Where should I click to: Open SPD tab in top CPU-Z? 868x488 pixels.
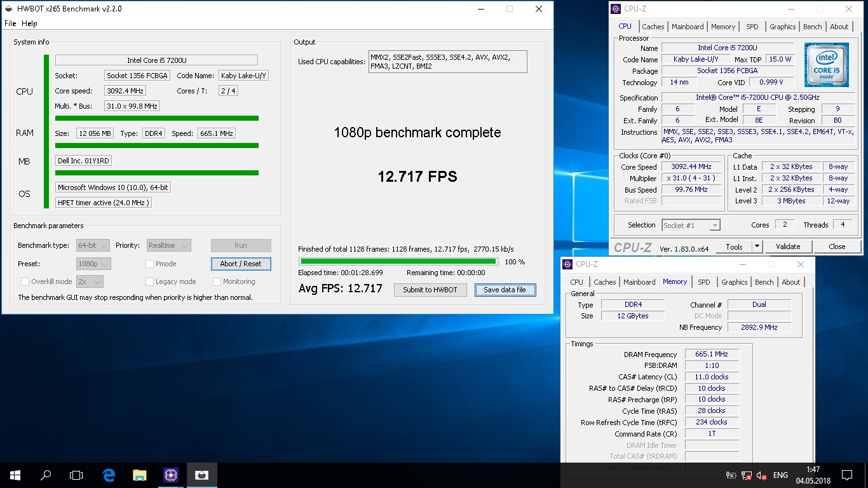click(752, 27)
